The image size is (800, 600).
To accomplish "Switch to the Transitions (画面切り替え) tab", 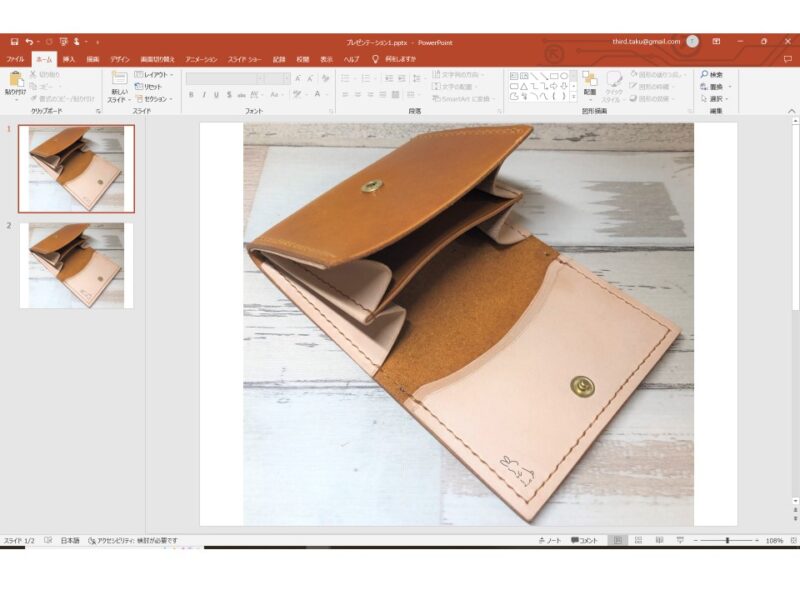I will click(x=158, y=59).
